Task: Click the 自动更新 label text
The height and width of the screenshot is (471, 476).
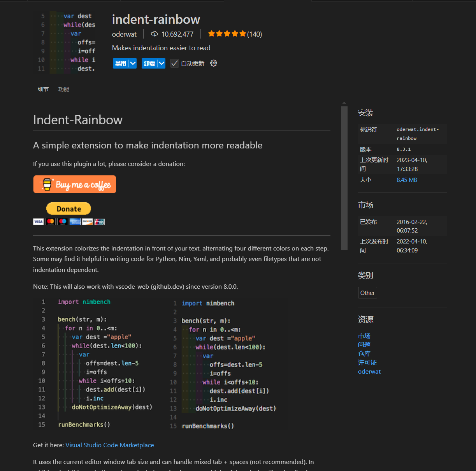Action: [193, 63]
